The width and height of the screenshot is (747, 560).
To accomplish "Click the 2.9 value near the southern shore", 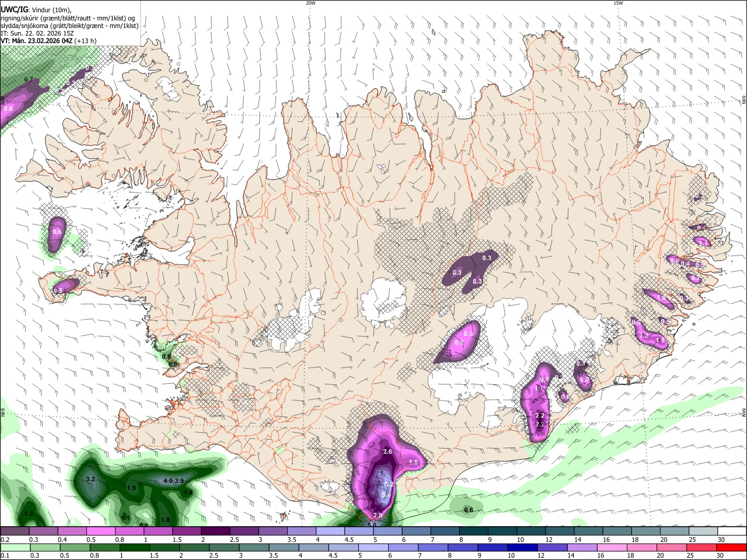I will click(x=377, y=515).
